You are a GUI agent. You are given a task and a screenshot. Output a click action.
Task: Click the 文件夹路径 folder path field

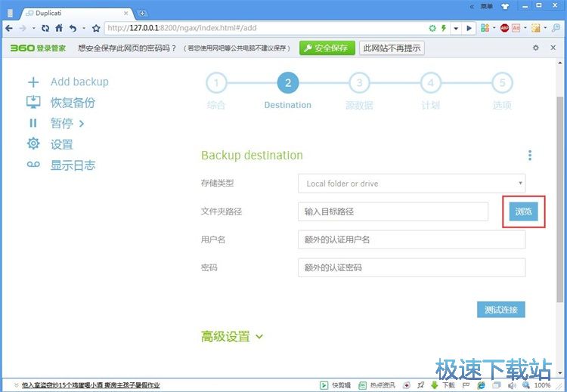(393, 212)
